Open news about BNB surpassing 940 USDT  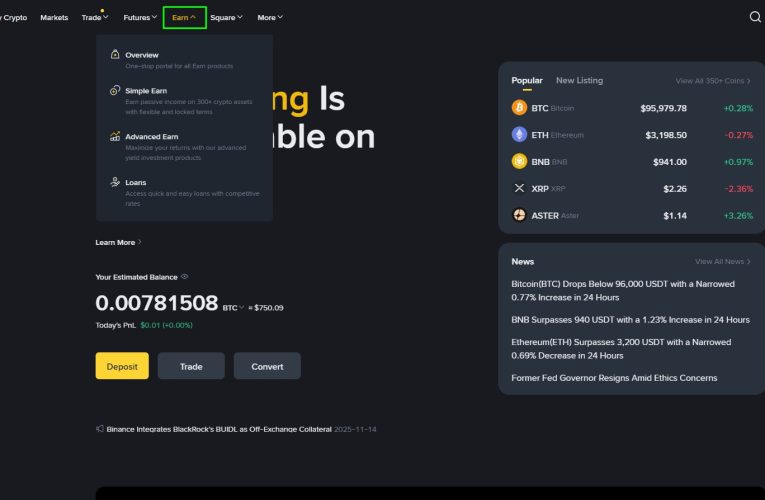630,320
